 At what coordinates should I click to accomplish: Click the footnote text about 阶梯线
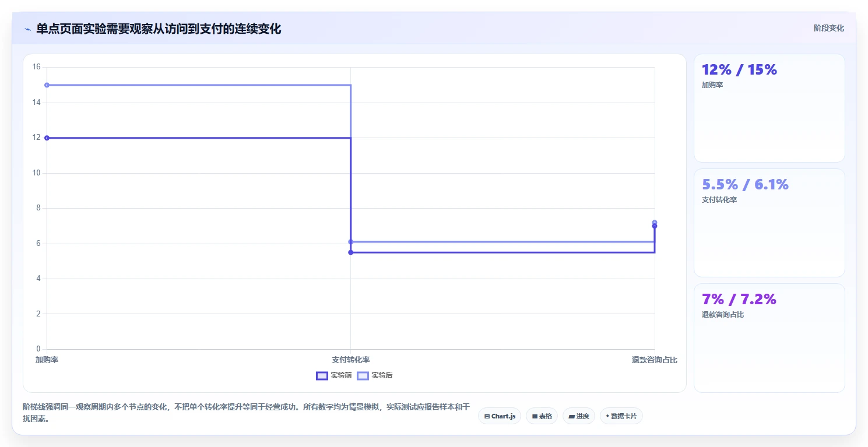246,413
